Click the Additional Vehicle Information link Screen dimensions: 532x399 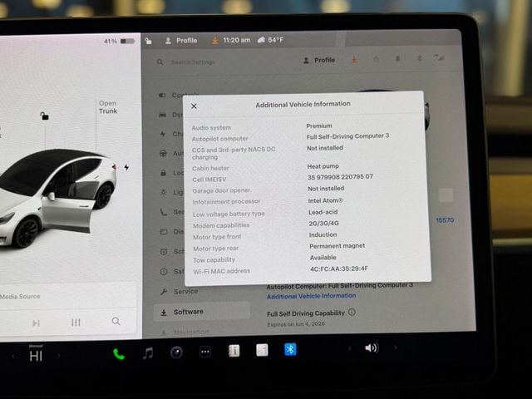pos(311,296)
